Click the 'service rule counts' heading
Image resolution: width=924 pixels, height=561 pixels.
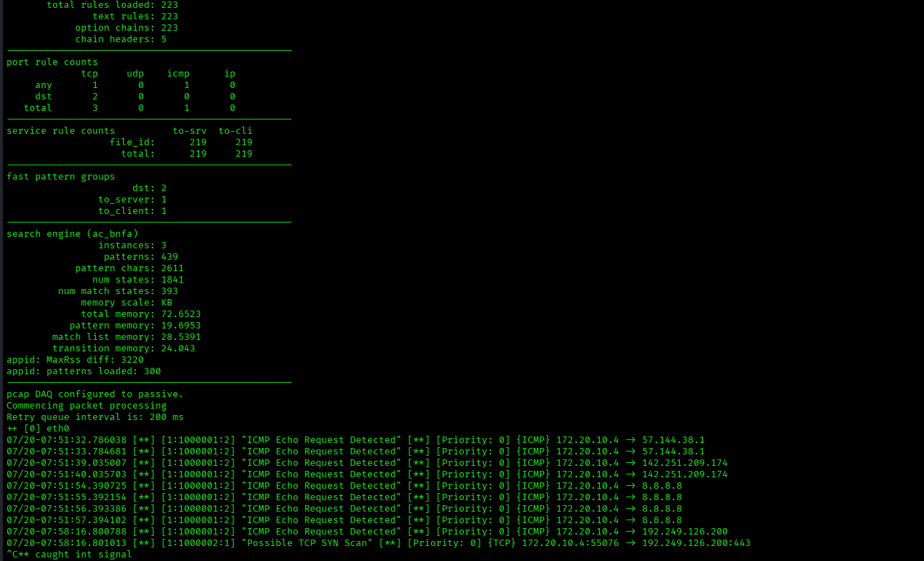(61, 131)
